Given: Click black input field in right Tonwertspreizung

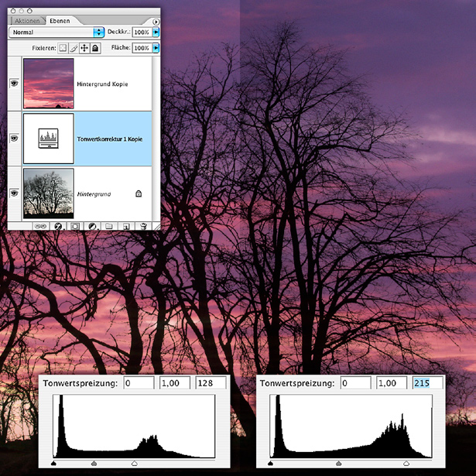Looking at the screenshot, I should 356,383.
